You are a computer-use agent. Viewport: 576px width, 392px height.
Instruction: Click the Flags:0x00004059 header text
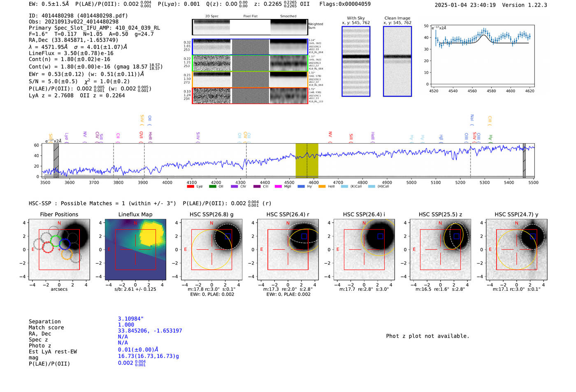pos(345,4)
